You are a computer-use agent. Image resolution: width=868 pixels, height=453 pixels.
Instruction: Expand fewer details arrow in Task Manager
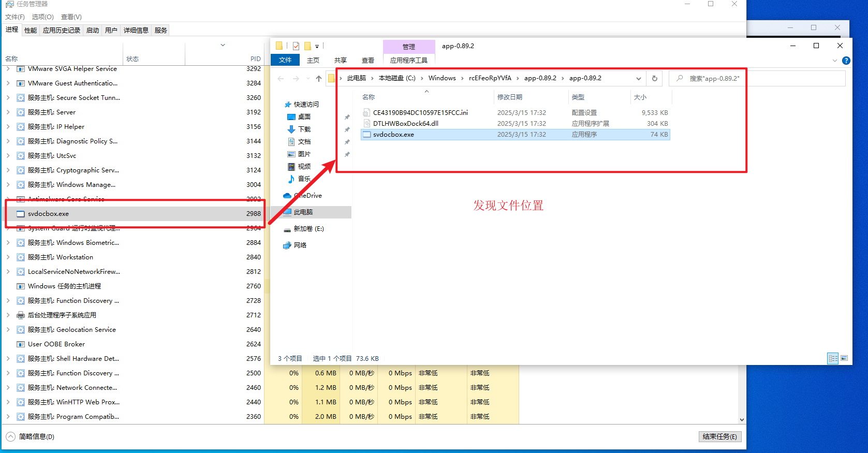click(x=11, y=437)
